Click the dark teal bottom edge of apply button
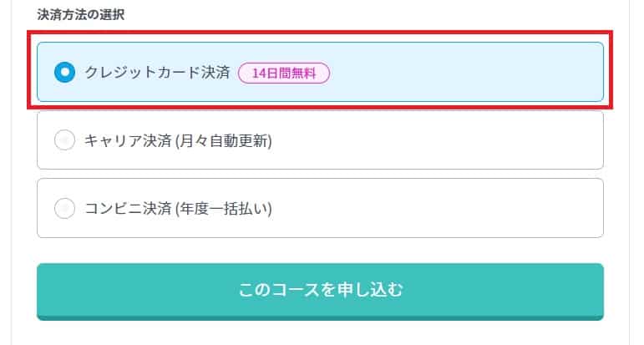 [320, 317]
